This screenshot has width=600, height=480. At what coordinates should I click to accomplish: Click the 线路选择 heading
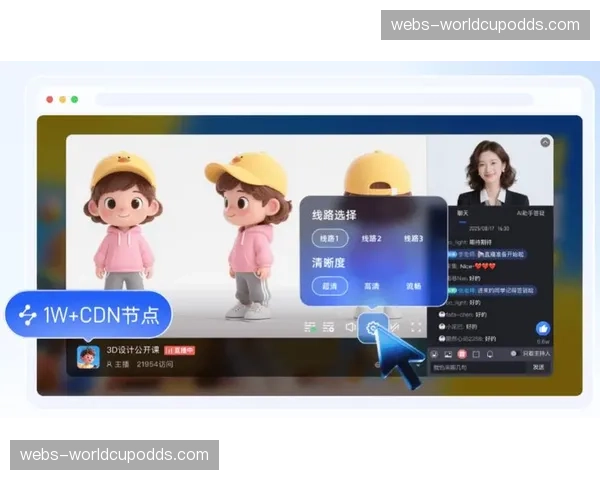[334, 215]
